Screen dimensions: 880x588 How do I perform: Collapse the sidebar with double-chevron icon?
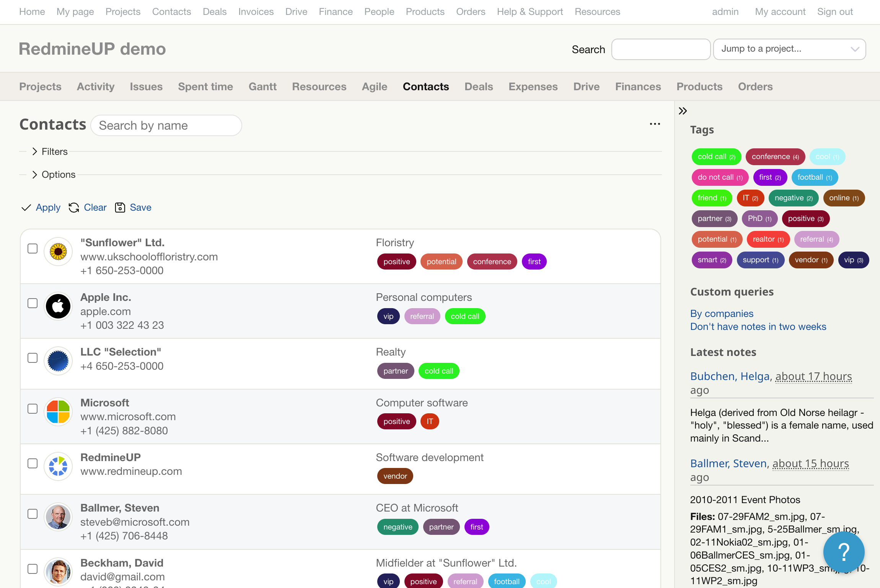[x=683, y=111]
